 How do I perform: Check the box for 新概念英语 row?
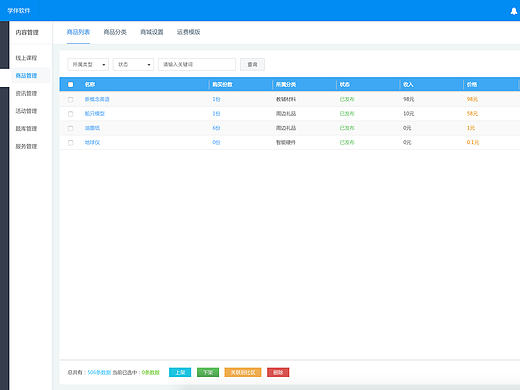tap(70, 99)
